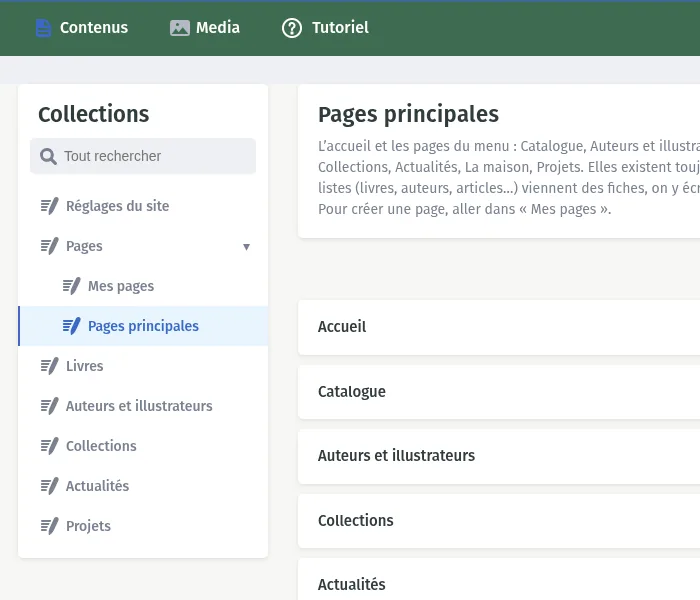Click the picture icon beside Media
Image resolution: width=700 pixels, height=600 pixels.
(x=180, y=28)
